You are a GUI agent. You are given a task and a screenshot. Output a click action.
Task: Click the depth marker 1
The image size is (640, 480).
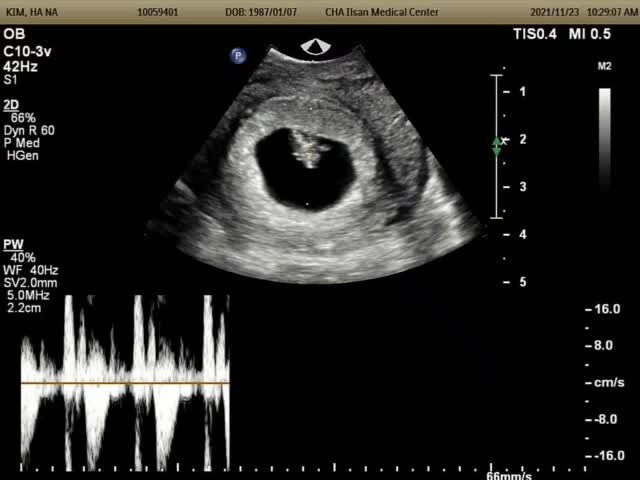coord(523,92)
